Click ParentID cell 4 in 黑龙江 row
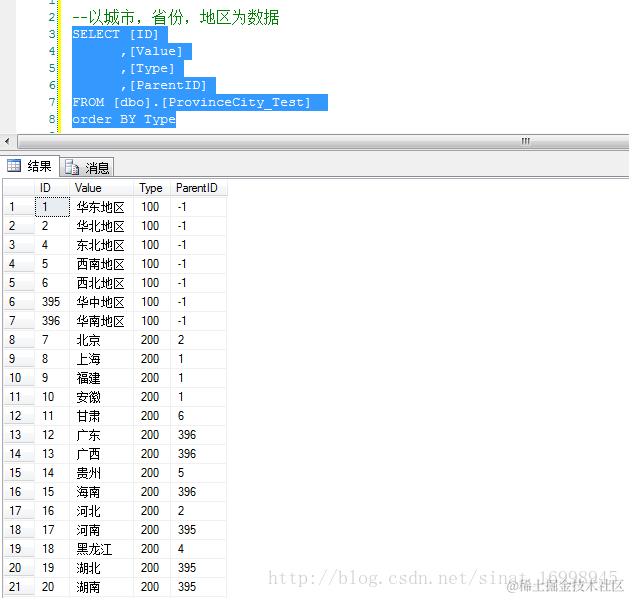629x598 pixels. tap(199, 549)
